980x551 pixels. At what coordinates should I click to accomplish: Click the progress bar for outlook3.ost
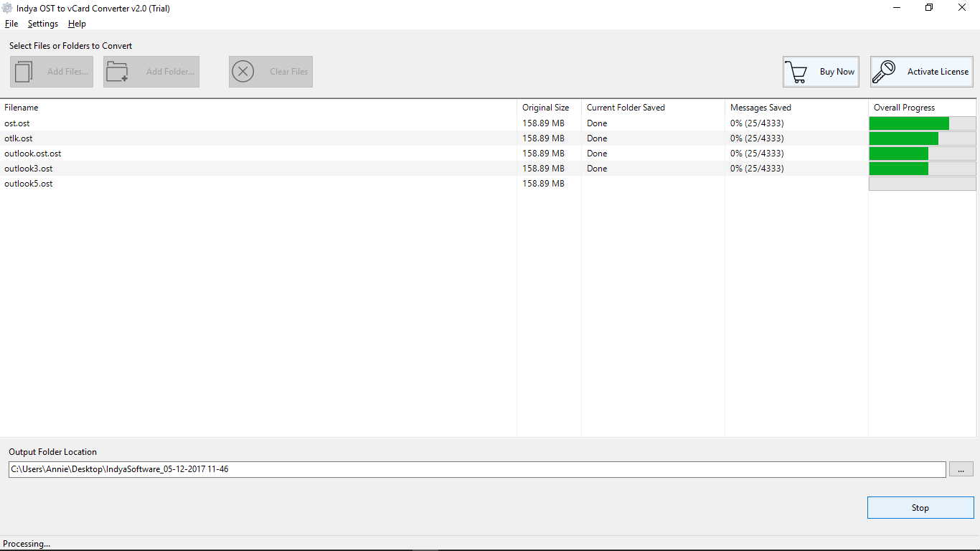[923, 169]
